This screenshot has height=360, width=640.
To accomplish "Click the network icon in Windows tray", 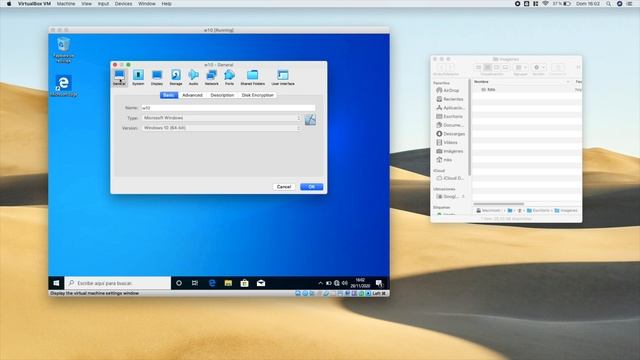I will point(337,283).
